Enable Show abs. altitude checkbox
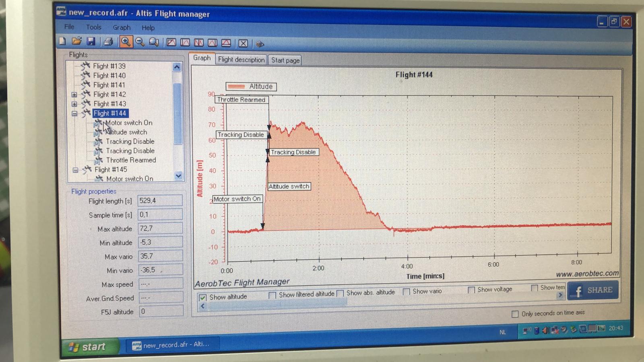 (x=340, y=293)
